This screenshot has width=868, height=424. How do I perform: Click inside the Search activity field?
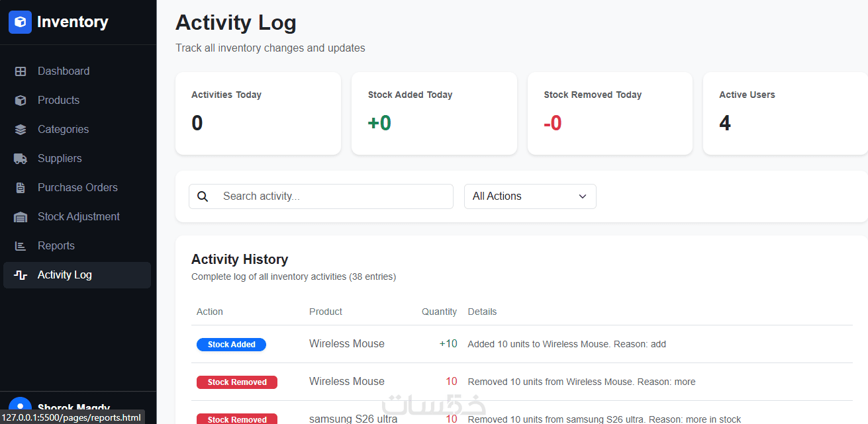(x=331, y=196)
